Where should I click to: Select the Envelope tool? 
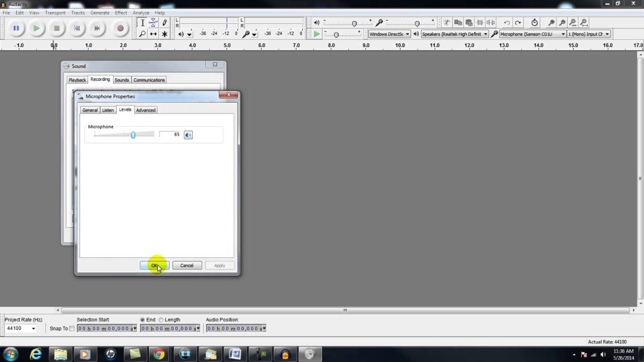coord(153,23)
